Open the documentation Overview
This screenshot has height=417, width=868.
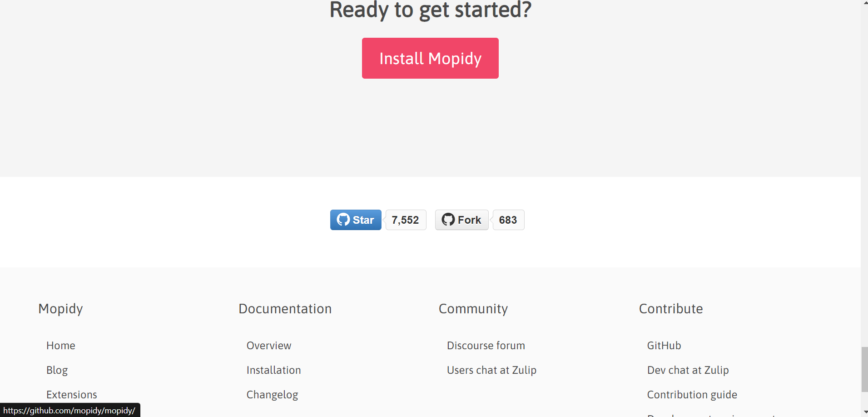pos(268,346)
